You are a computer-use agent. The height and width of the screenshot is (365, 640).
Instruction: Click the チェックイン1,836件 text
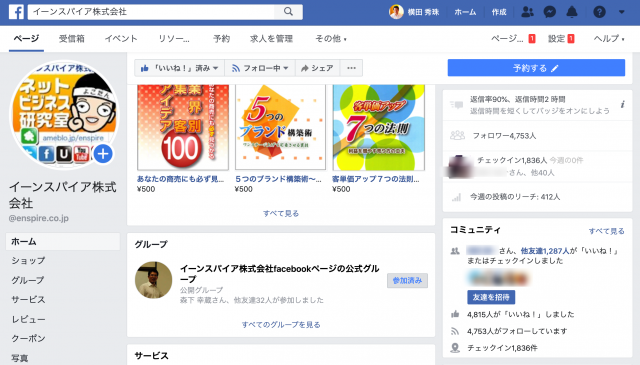[x=502, y=348]
